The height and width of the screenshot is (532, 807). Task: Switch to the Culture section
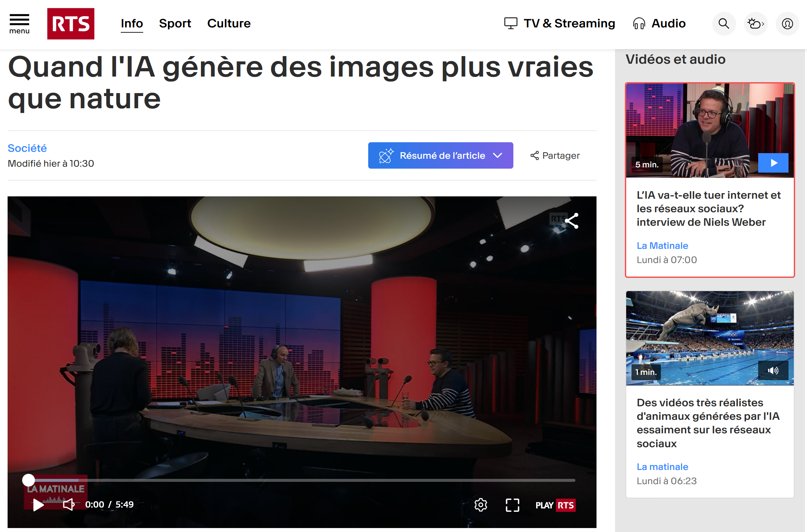(x=229, y=23)
